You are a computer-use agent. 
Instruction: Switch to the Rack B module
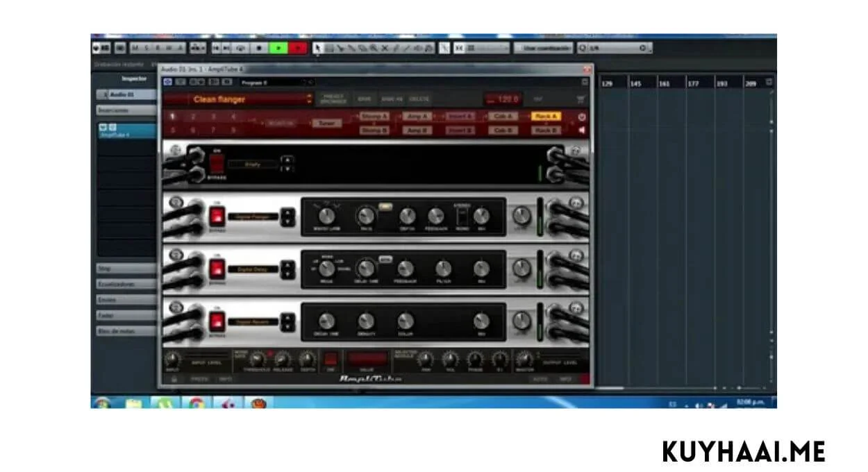(x=546, y=130)
